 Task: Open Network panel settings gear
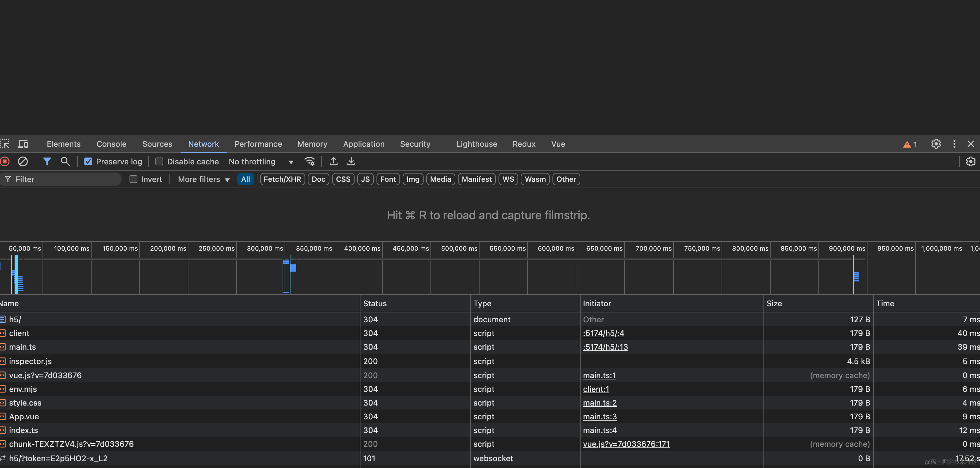point(971,161)
